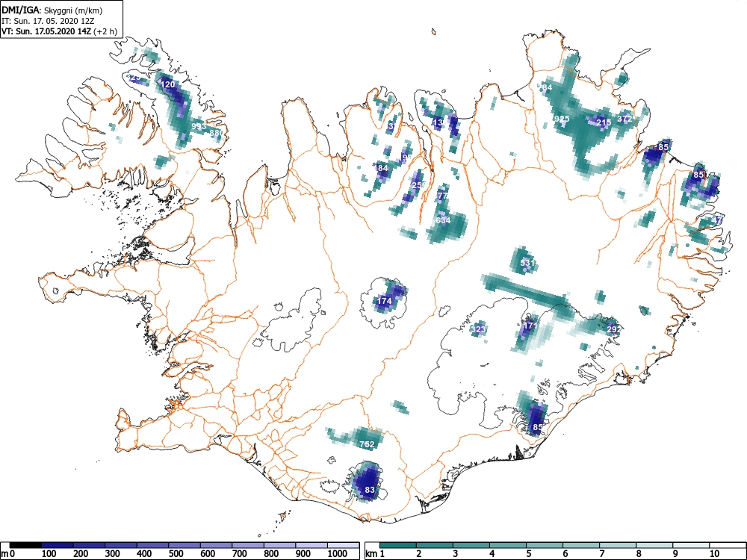The height and width of the screenshot is (560, 747).
Task: Click the '292' visibility value on the map
Action: (x=613, y=329)
